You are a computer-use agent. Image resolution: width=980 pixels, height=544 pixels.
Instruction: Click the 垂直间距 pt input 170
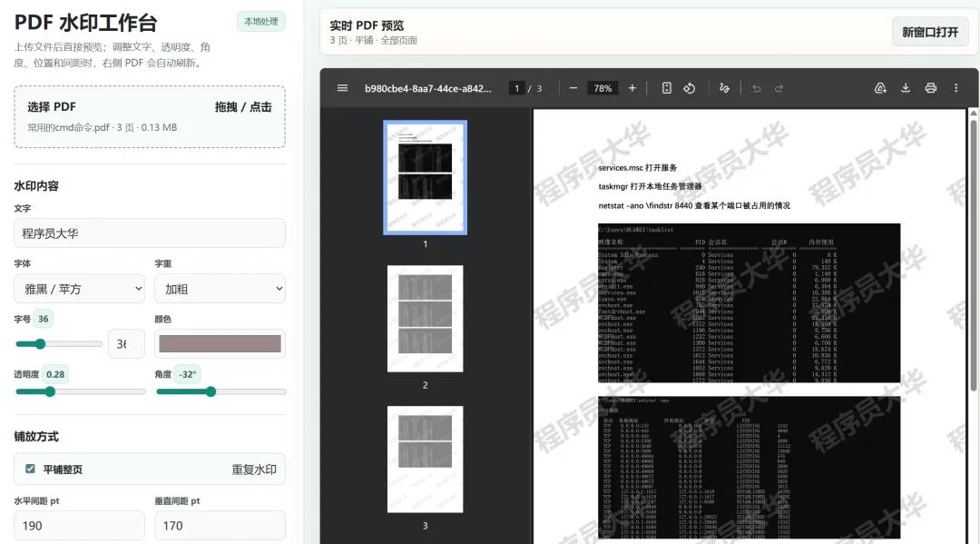point(220,526)
